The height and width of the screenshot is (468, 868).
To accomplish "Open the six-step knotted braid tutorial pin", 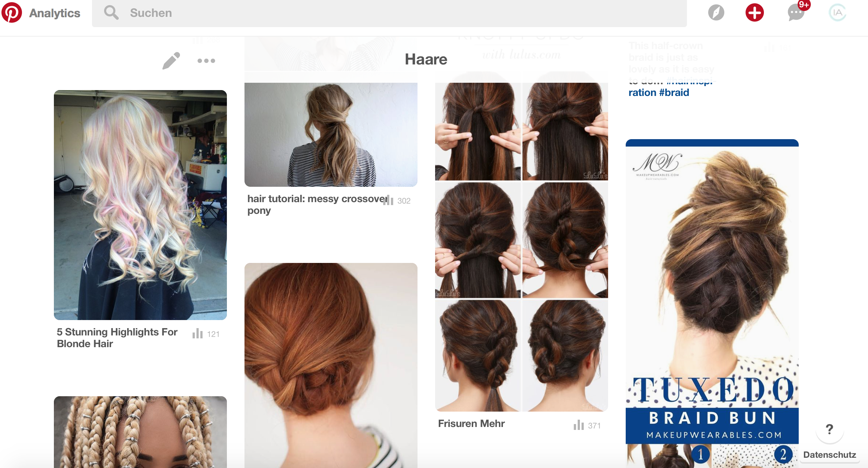I will [x=522, y=247].
